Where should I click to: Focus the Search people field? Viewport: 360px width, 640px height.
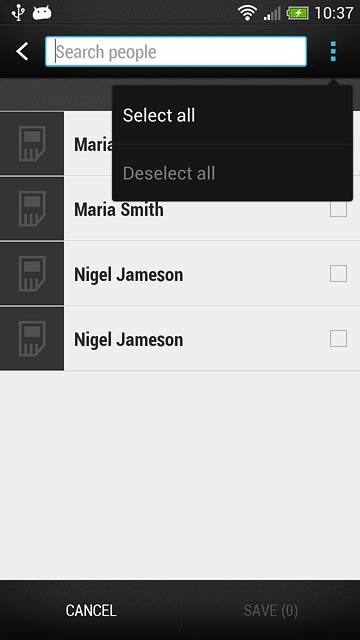coord(176,51)
